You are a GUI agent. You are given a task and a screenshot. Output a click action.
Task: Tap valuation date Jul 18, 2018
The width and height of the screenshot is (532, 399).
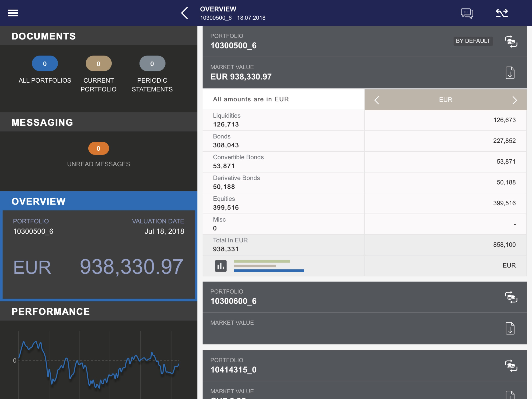(164, 231)
